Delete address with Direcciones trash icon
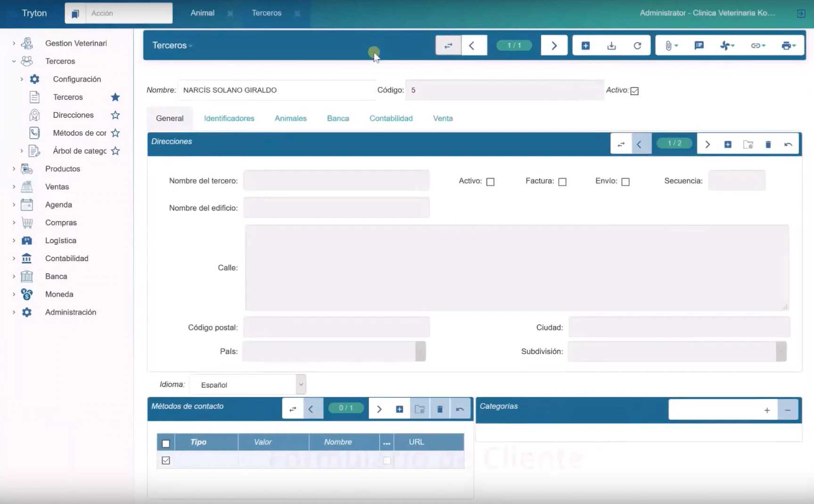The width and height of the screenshot is (814, 504). tap(768, 144)
